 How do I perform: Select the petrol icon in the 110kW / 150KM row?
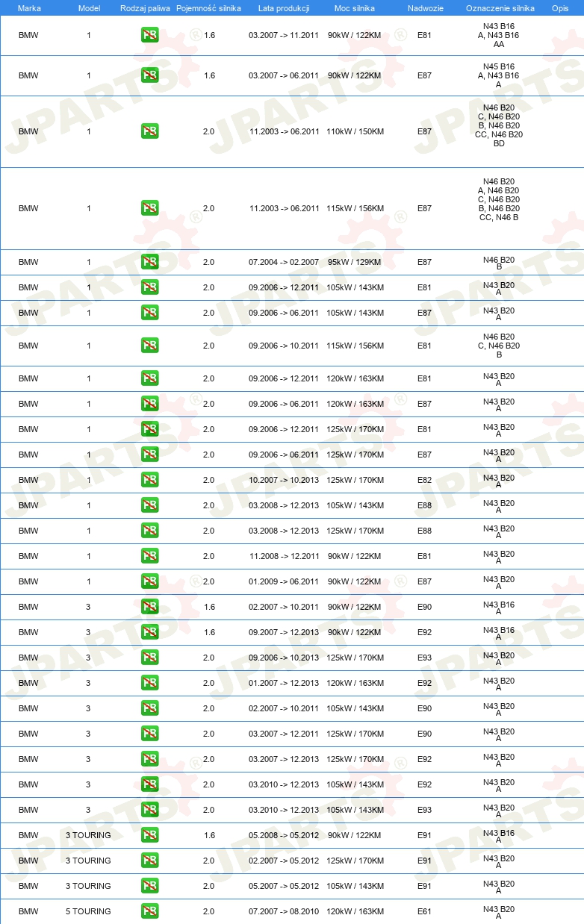(149, 131)
